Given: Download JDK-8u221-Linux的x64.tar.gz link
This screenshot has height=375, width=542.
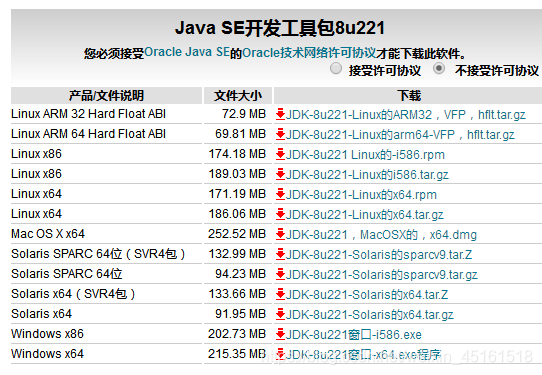Looking at the screenshot, I should click(x=365, y=215).
